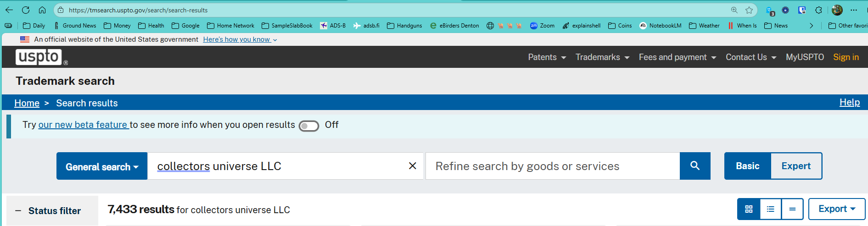This screenshot has width=868, height=226.
Task: Open the Money bookmarks folder
Action: pos(117,26)
